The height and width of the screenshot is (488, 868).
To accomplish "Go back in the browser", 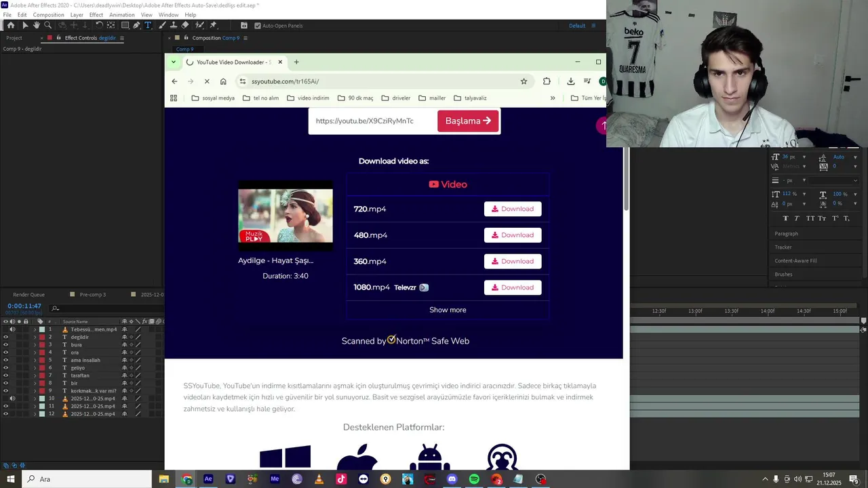I will (x=174, y=81).
